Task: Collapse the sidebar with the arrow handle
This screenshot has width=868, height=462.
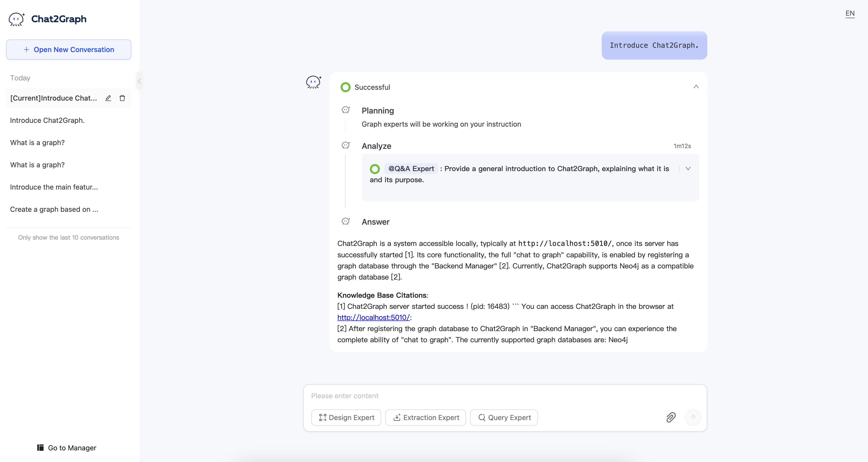Action: pyautogui.click(x=139, y=81)
